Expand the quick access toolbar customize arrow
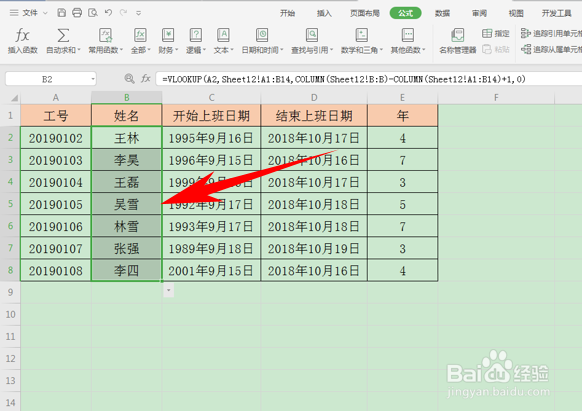Screen dimensions: 582x412 click(138, 13)
